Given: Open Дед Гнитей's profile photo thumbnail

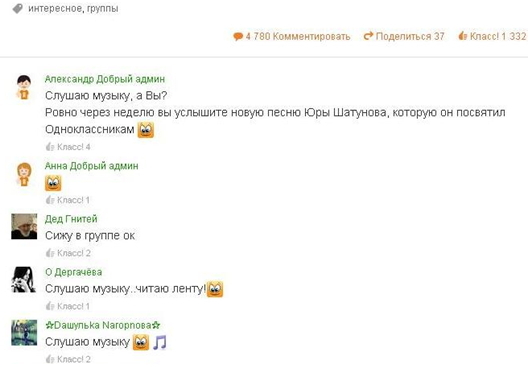Looking at the screenshot, I should point(24,226).
